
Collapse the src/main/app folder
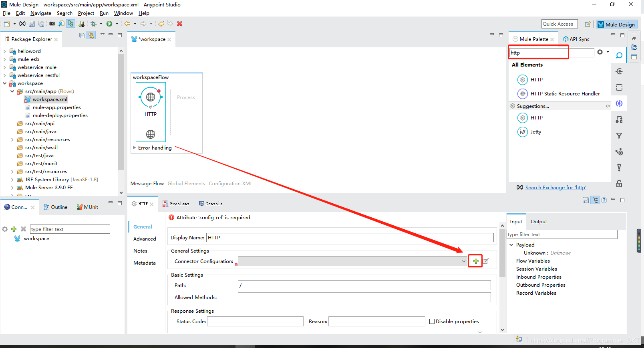coord(12,91)
